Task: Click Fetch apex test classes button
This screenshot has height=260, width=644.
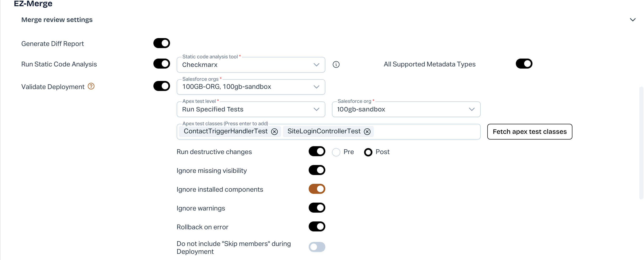Action: click(530, 132)
